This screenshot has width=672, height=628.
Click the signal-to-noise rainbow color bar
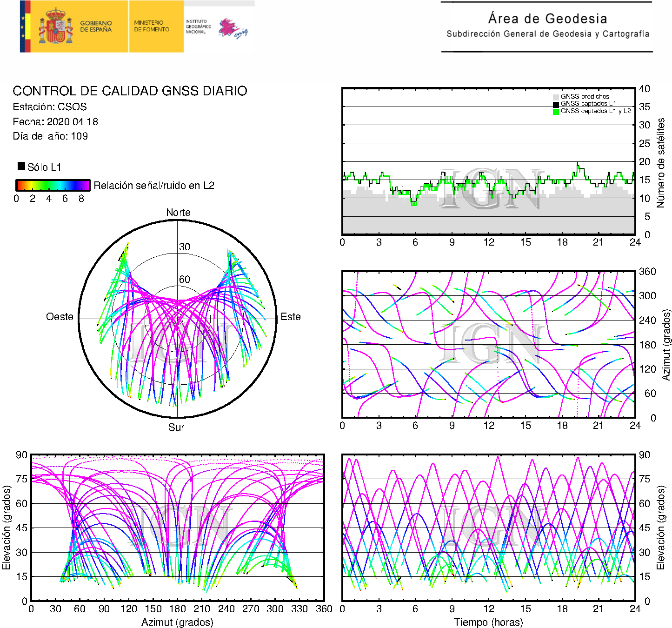pos(53,185)
